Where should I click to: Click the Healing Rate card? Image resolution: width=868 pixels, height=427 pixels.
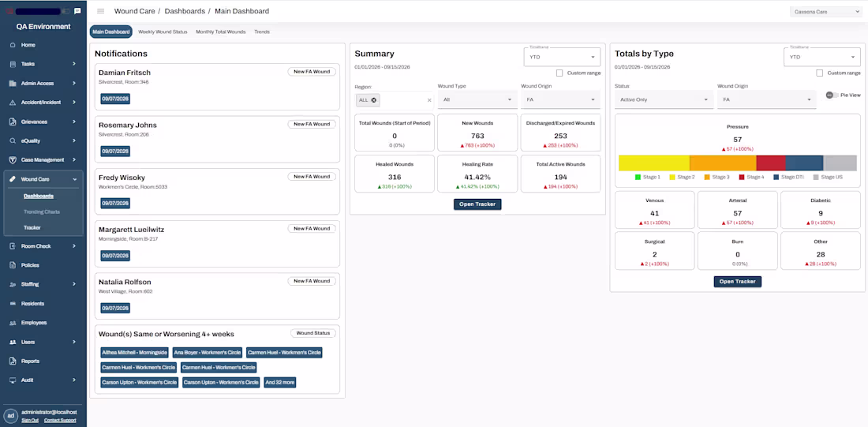[x=477, y=174]
